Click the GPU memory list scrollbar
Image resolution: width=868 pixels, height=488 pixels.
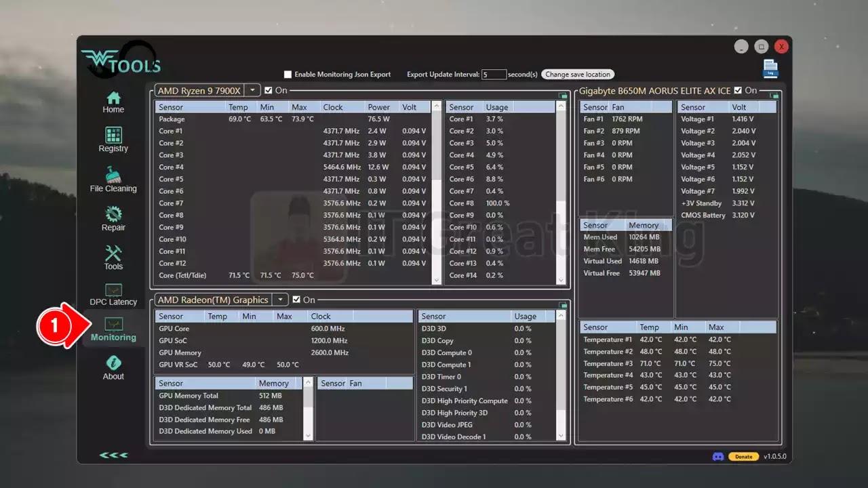click(308, 409)
